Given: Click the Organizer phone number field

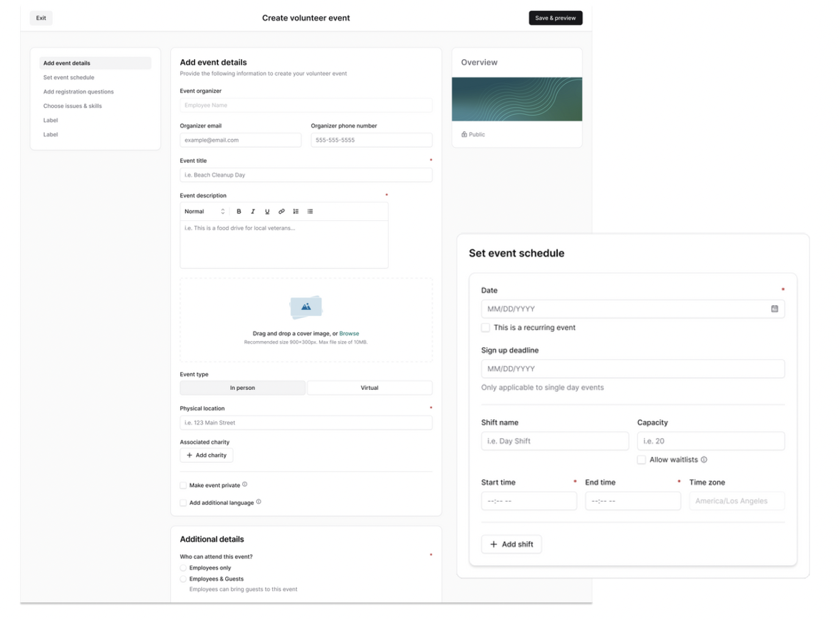Looking at the screenshot, I should pyautogui.click(x=371, y=140).
